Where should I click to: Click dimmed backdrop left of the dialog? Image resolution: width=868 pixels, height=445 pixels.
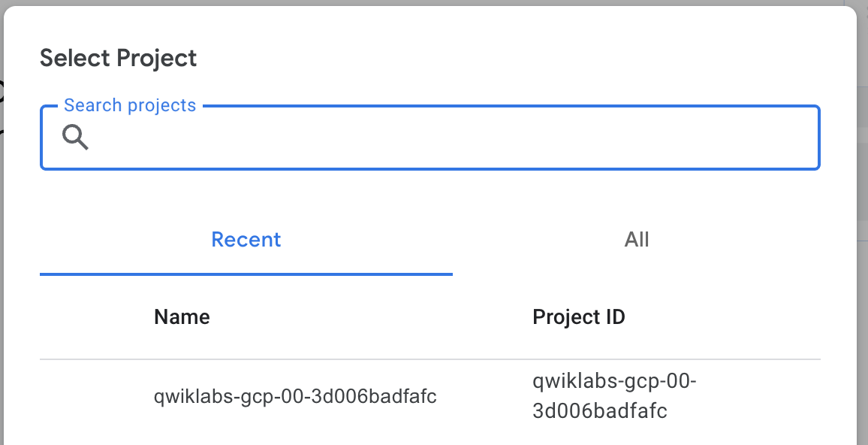coord(2,226)
